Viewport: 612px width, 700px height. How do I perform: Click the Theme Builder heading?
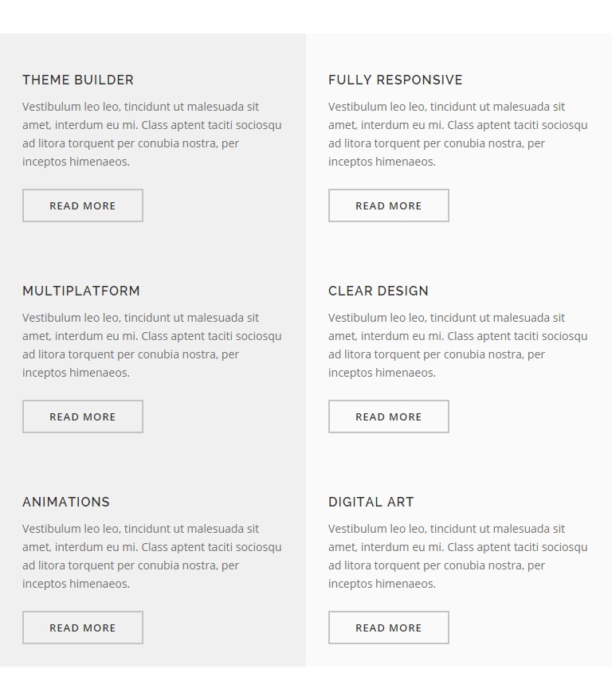pos(78,80)
